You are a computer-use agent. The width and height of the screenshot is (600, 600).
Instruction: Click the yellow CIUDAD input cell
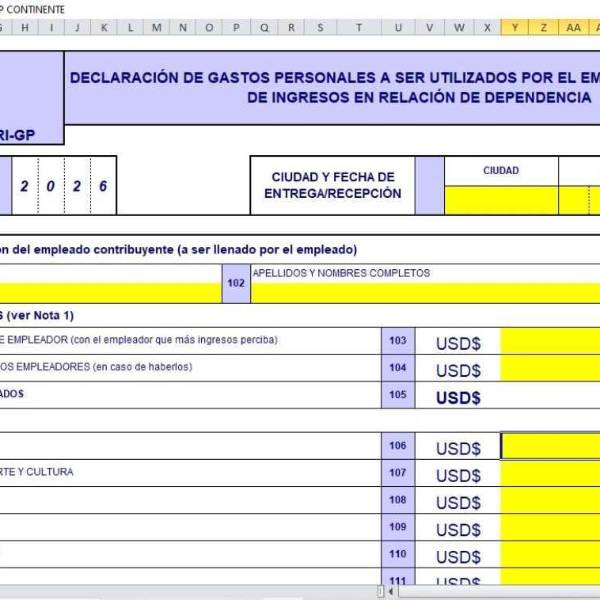point(500,200)
